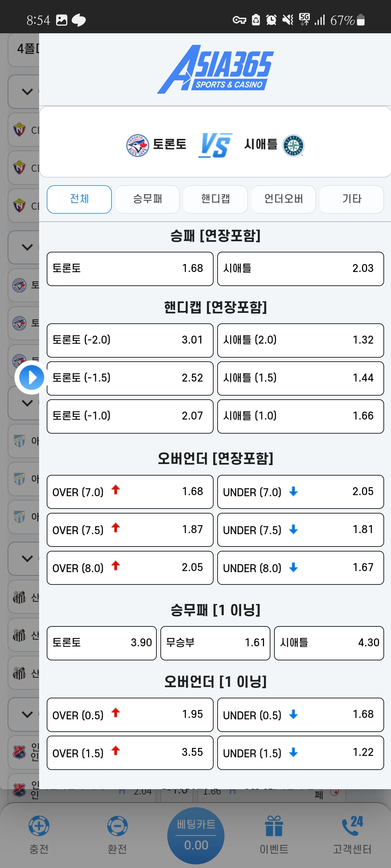Select 시애틀 (1.5) handicap at 1.44
The width and height of the screenshot is (391, 868).
300,378
